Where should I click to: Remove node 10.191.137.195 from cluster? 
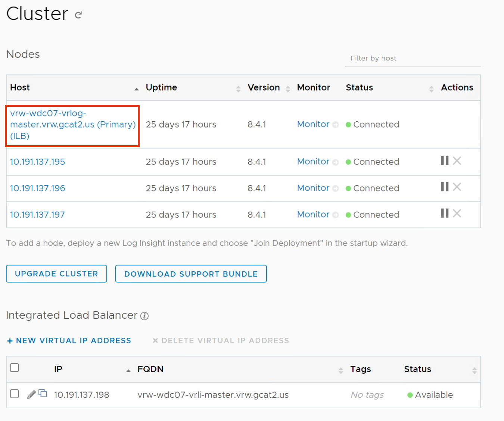point(457,161)
